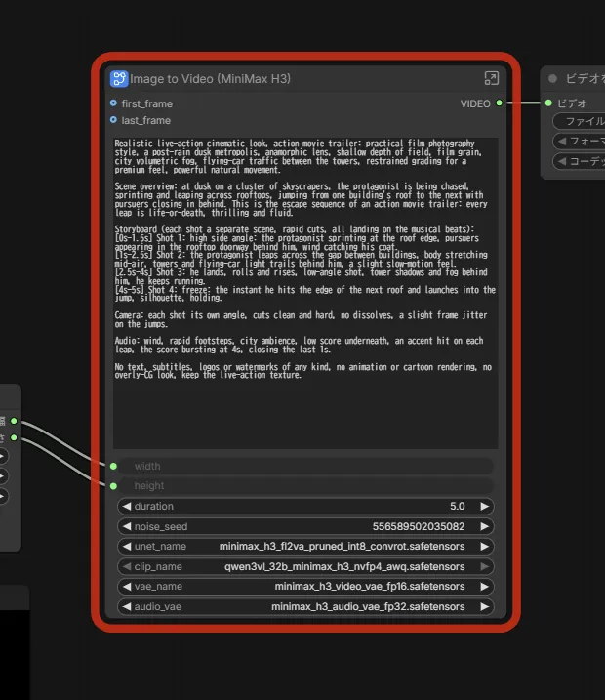The height and width of the screenshot is (700, 605).
Task: Click "Storyboard" line in the prompt
Action: [x=295, y=229]
